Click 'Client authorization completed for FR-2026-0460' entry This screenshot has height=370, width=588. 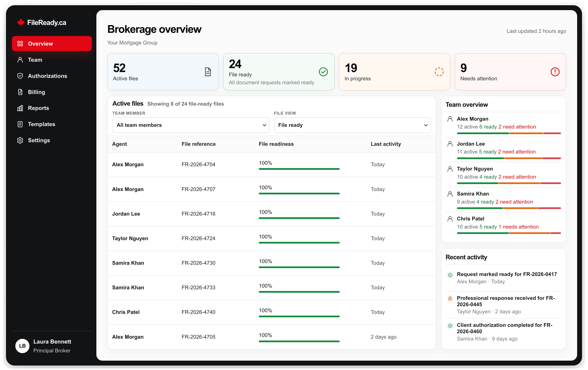504,332
